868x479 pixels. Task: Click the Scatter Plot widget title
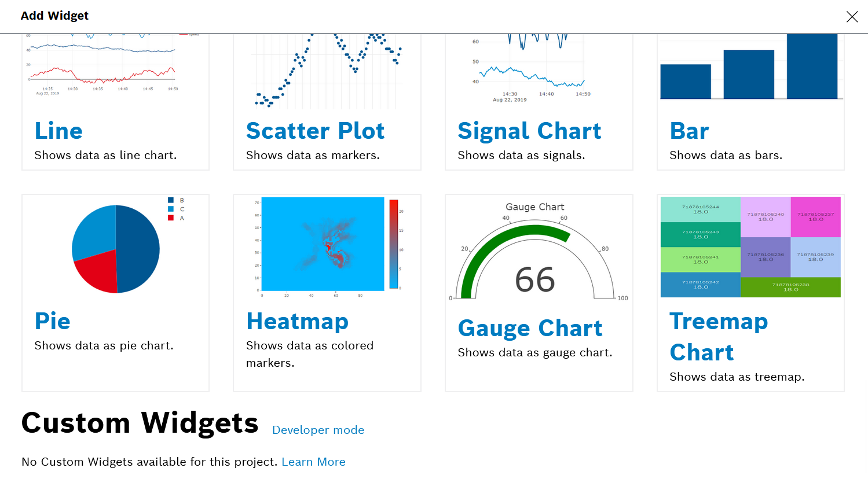pyautogui.click(x=315, y=131)
